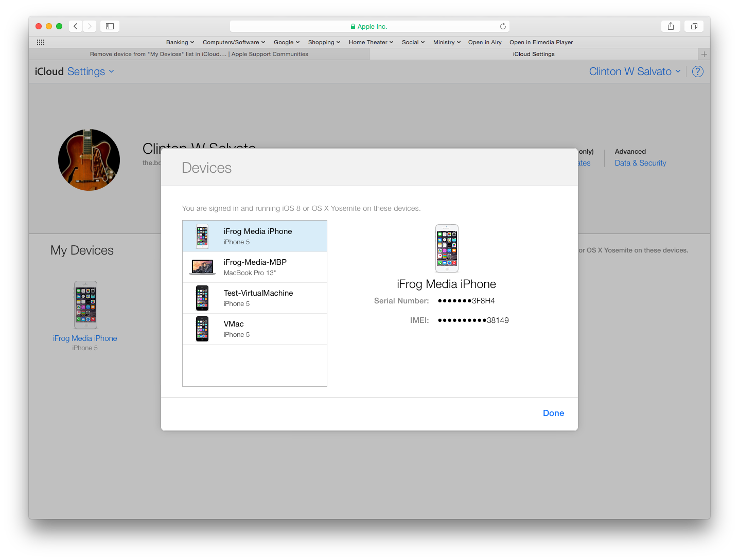The height and width of the screenshot is (560, 739).
Task: Expand the Banking bookmarks folder
Action: pos(180,42)
